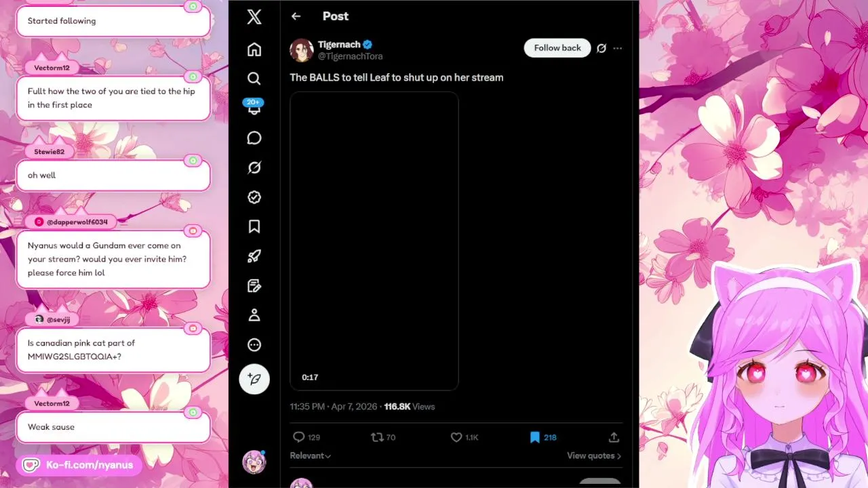Open Notifications bell with 20+ badge
This screenshot has height=488, width=868.
pyautogui.click(x=254, y=108)
